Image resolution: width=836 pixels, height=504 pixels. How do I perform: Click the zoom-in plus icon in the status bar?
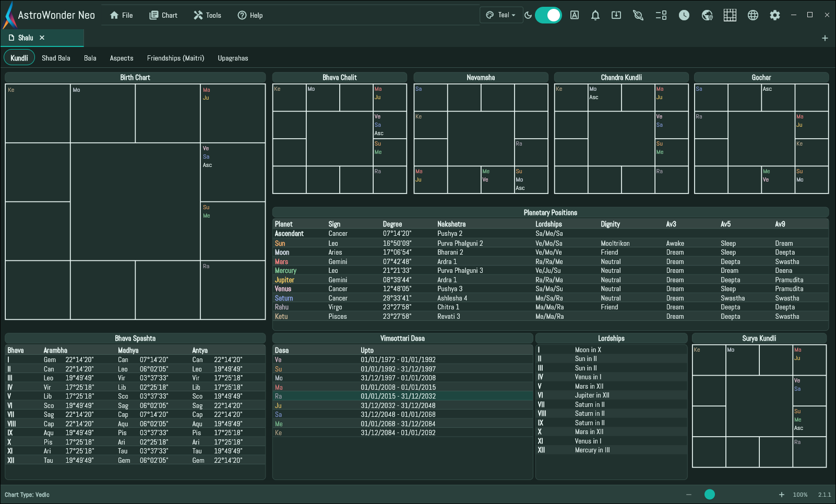(x=782, y=495)
